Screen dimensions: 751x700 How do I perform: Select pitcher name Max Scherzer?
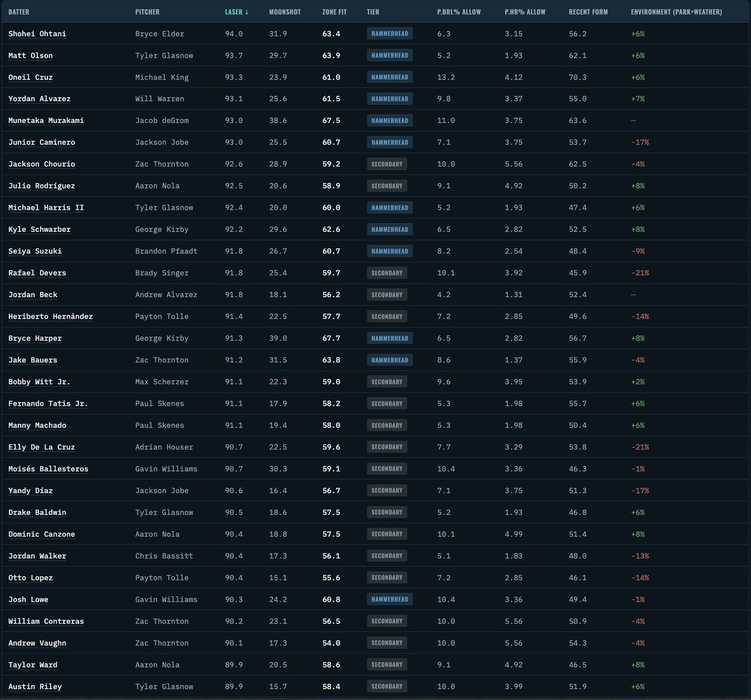coord(162,382)
